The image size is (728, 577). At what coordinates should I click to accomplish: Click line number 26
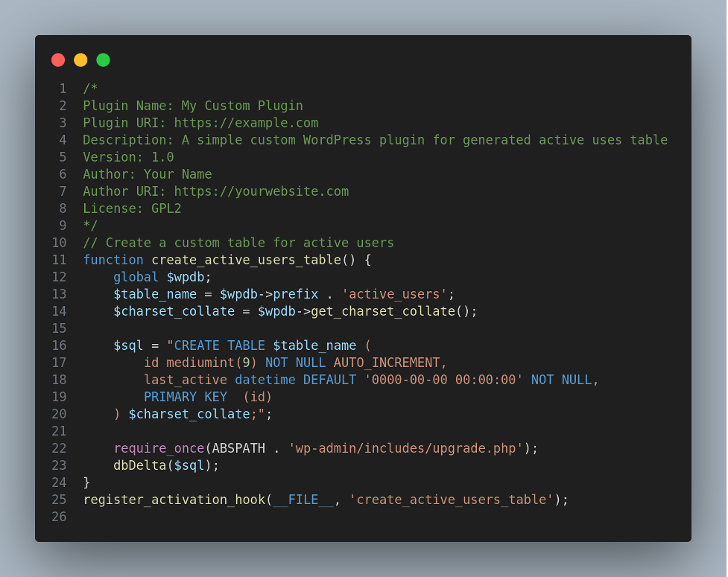59,517
